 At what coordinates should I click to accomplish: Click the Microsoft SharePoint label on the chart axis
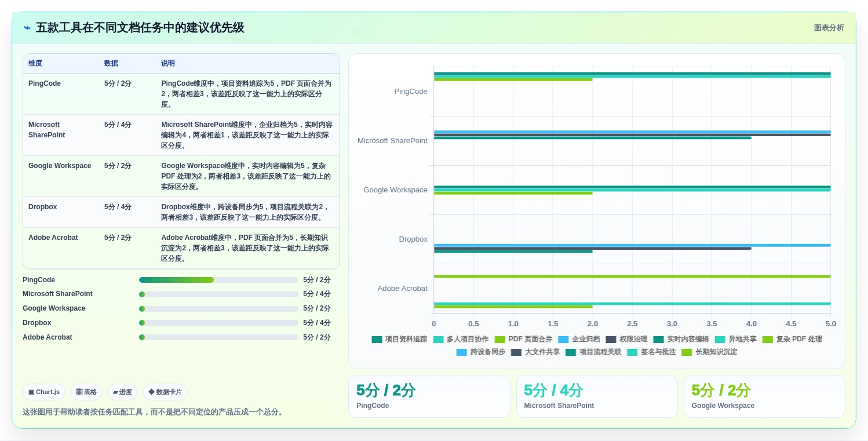392,141
